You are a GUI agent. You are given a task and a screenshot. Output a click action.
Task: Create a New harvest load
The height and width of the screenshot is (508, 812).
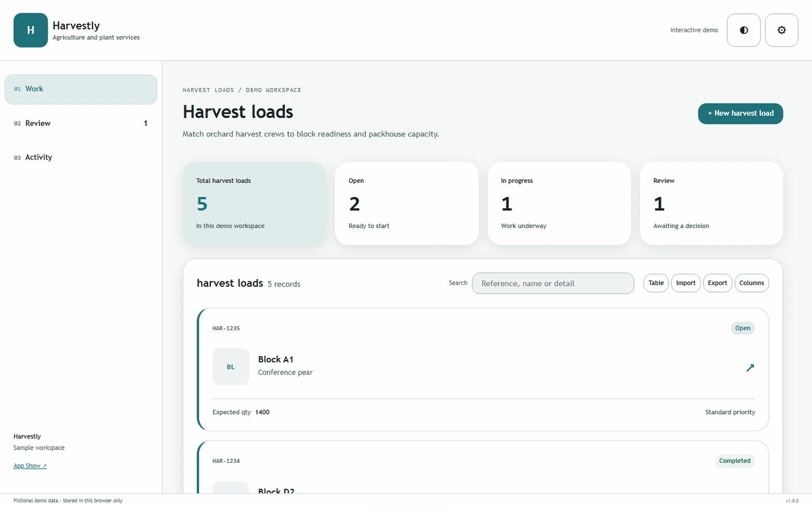(x=740, y=113)
